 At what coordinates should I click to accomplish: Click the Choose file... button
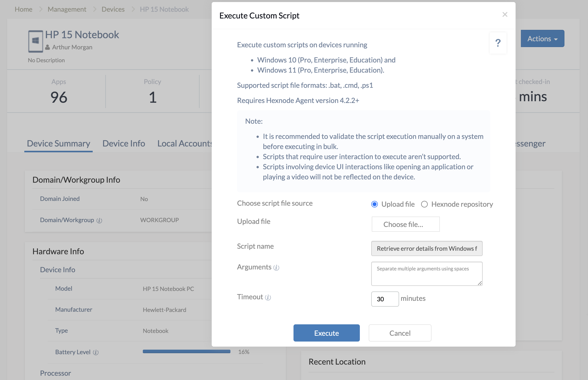pyautogui.click(x=405, y=224)
